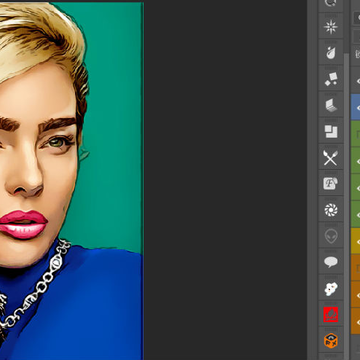Open the dimmed alien head panel icon
Viewport: 360px width, 360px height.
click(x=331, y=236)
